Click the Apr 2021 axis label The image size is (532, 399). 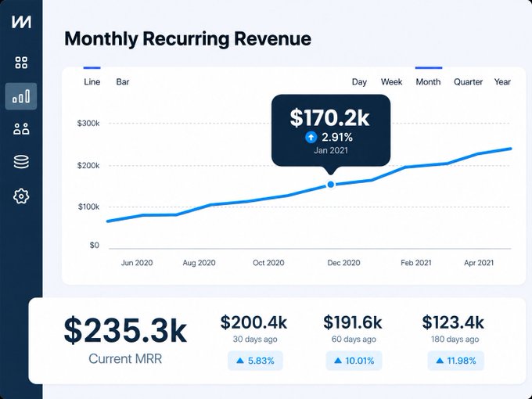pos(479,263)
